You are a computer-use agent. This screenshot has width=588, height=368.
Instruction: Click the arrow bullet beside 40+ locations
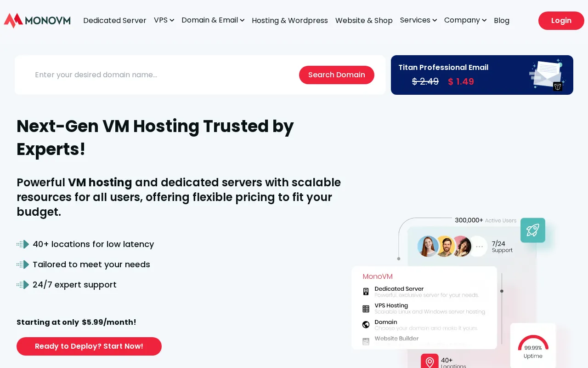click(23, 244)
